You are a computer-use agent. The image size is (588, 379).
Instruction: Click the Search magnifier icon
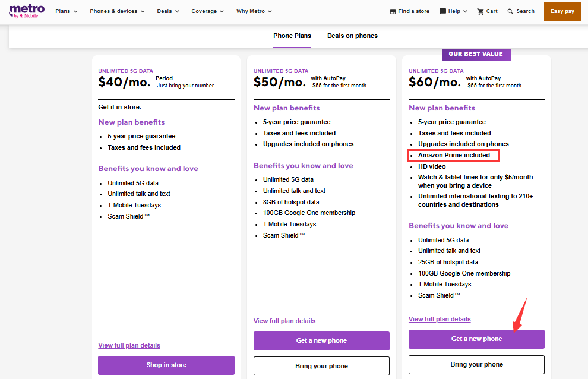[510, 11]
